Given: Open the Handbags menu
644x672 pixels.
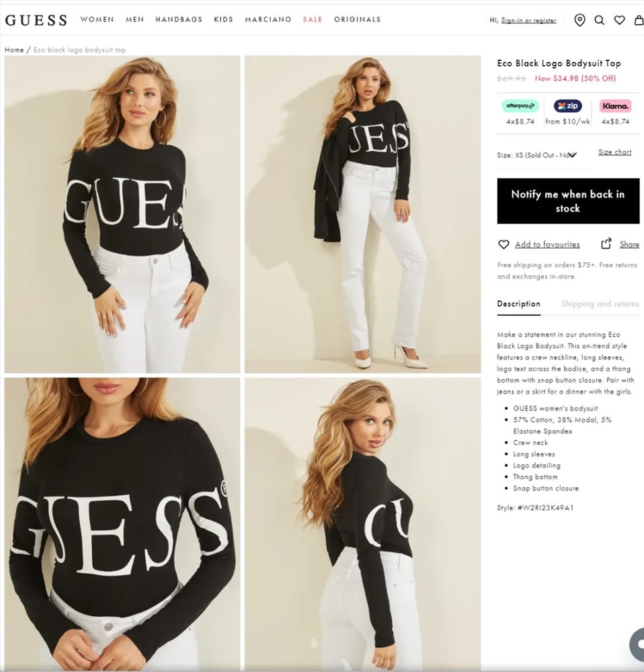Looking at the screenshot, I should 179,19.
